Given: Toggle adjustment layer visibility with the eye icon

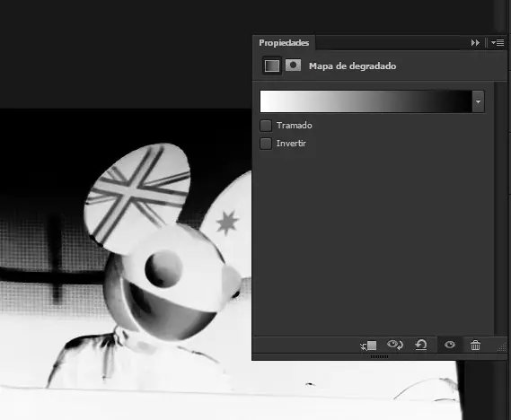Looking at the screenshot, I should point(450,345).
